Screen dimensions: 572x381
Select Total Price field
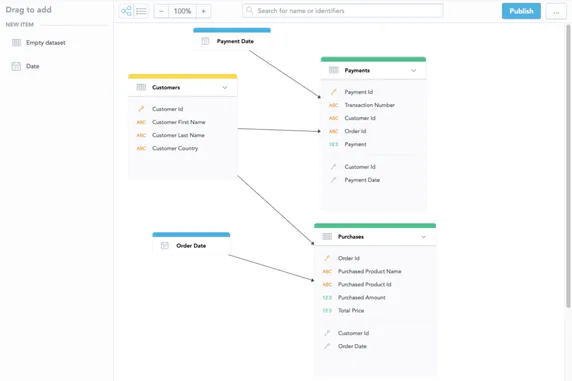(x=351, y=311)
